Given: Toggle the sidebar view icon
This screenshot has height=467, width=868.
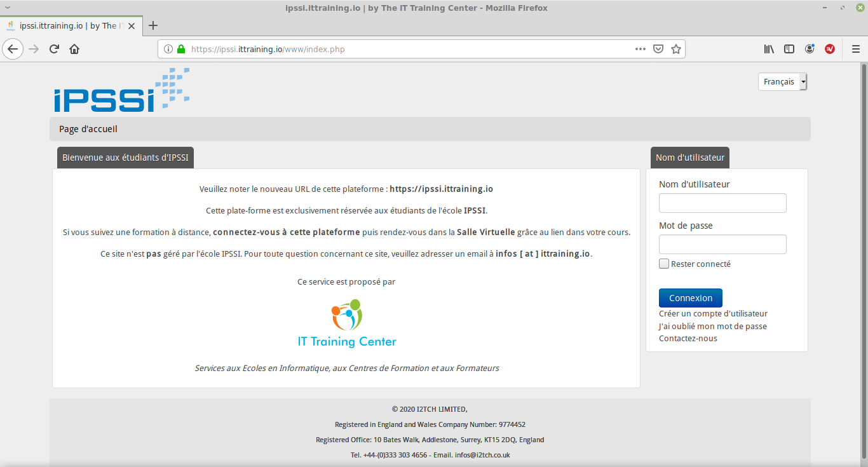Looking at the screenshot, I should [789, 49].
